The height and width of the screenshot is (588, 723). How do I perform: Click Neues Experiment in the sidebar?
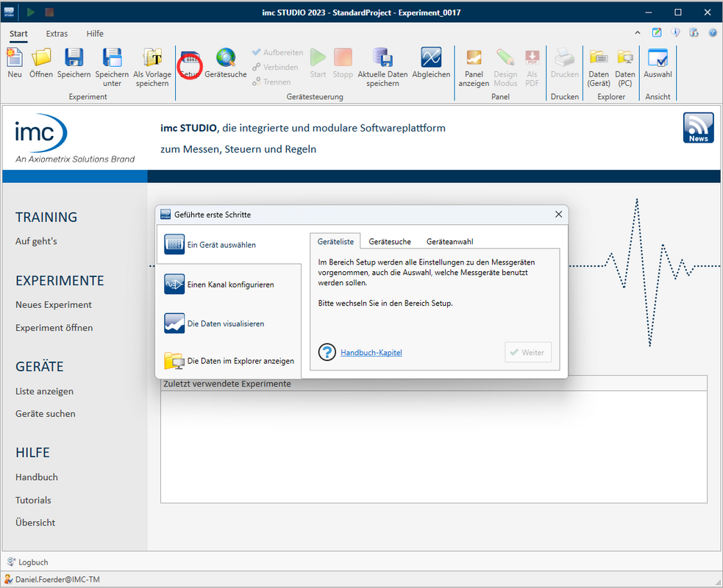coord(54,305)
